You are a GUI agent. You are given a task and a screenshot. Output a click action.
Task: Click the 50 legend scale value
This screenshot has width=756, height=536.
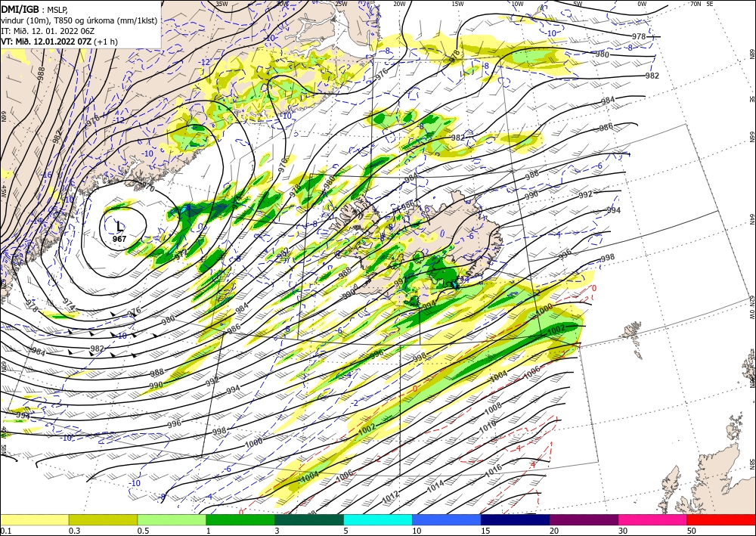point(691,531)
